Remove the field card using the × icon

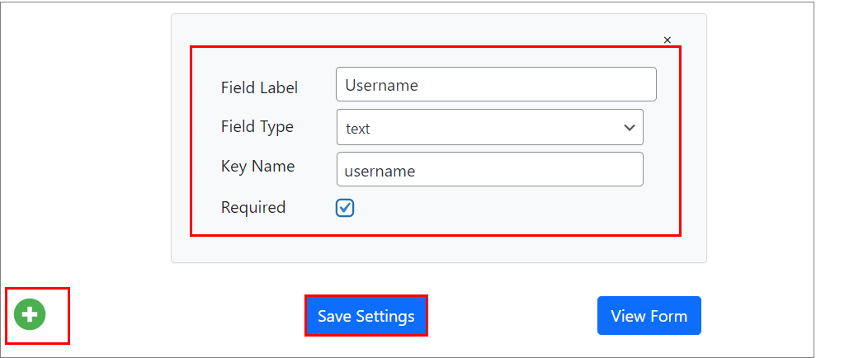pos(667,40)
